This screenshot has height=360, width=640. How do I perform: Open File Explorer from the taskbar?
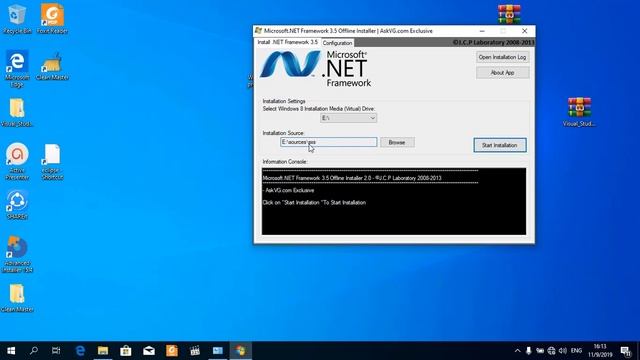103,351
